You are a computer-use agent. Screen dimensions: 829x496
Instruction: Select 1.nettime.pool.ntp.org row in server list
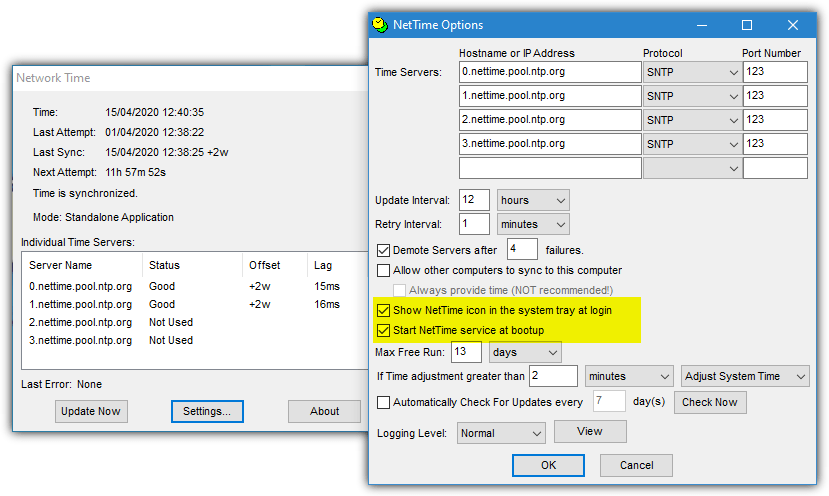195,305
